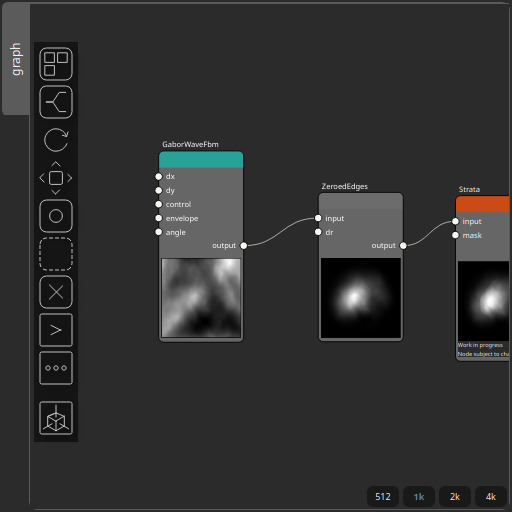
Task: Choose the 2k resolution button
Action: pyautogui.click(x=455, y=497)
